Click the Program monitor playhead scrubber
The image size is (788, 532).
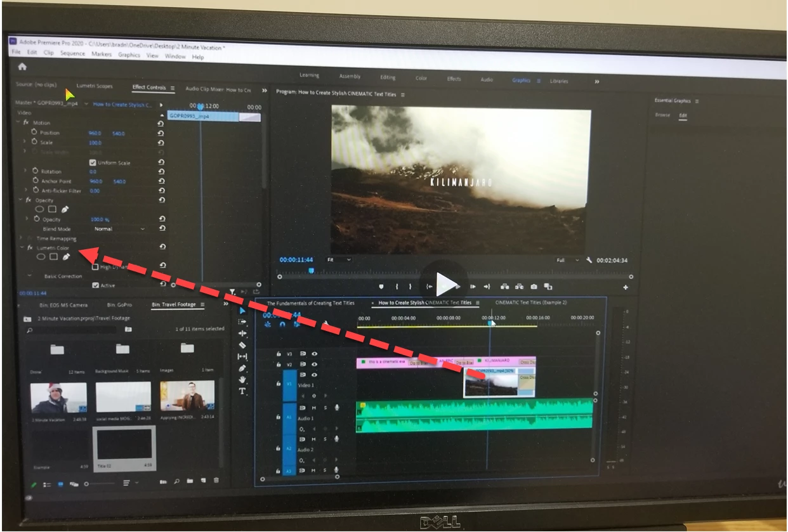point(311,270)
